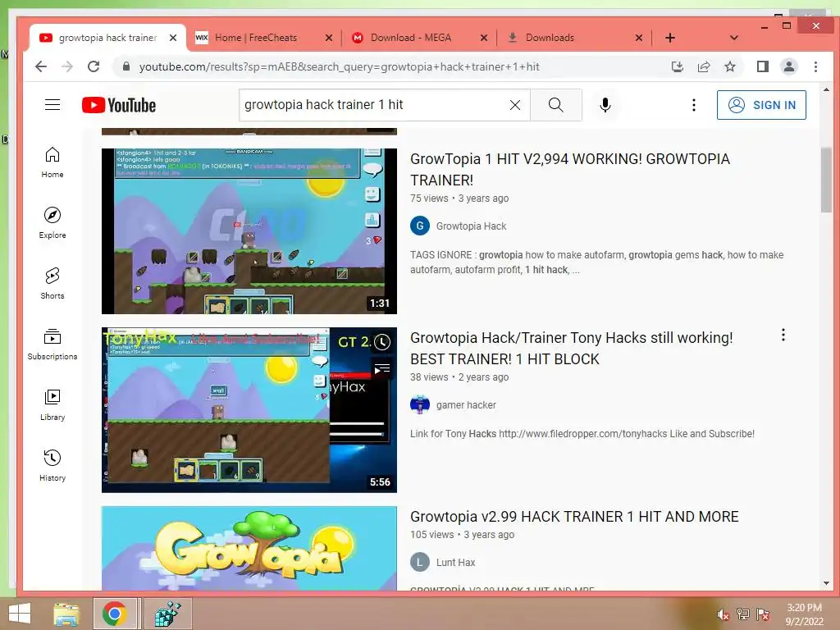Open the cube app on taskbar
Viewport: 840px width, 630px height.
(167, 614)
